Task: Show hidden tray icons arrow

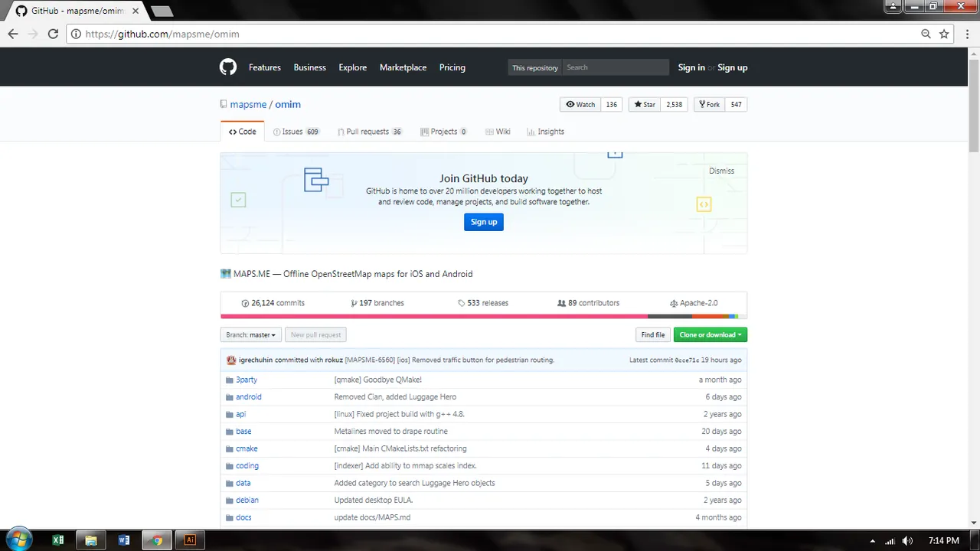Action: click(x=873, y=540)
